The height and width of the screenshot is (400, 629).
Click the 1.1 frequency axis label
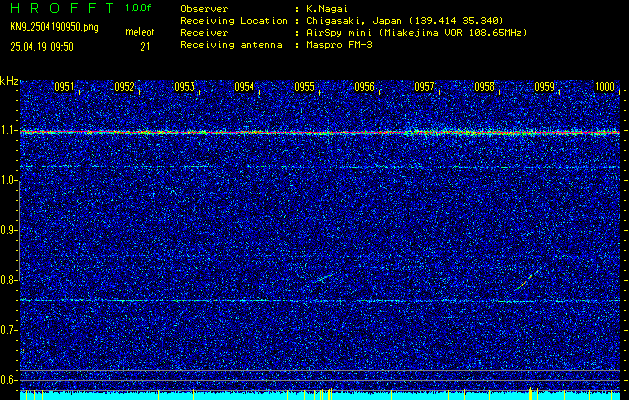8,131
